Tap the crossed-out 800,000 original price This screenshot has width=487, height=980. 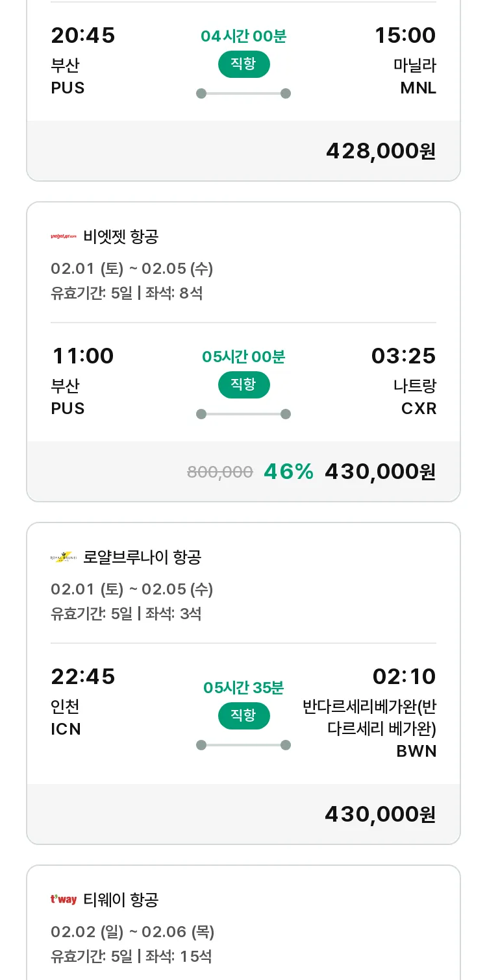coord(219,472)
